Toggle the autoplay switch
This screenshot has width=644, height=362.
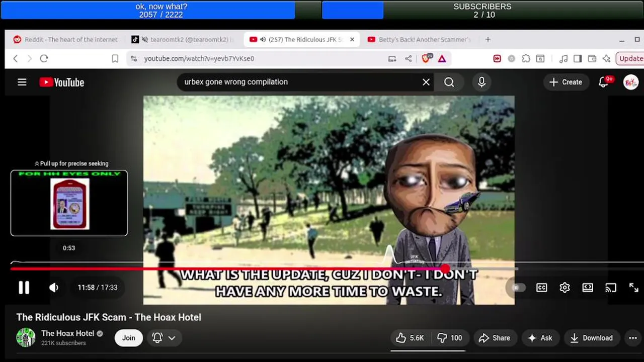coord(518,288)
